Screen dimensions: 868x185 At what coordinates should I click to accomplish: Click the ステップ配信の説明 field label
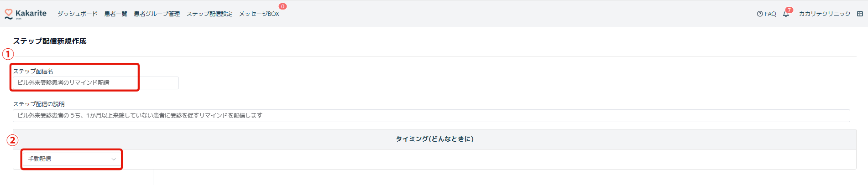click(39, 104)
